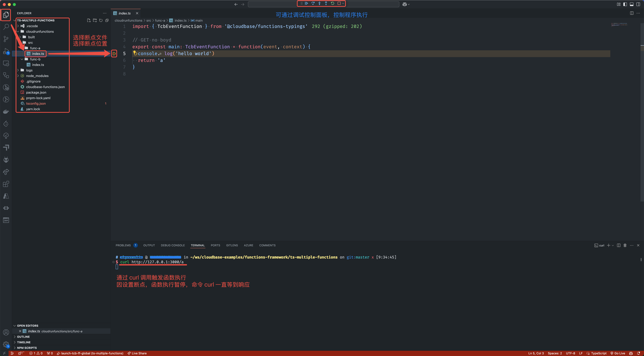Stop the debug session
Image resolution: width=644 pixels, height=356 pixels.
pos(339,4)
